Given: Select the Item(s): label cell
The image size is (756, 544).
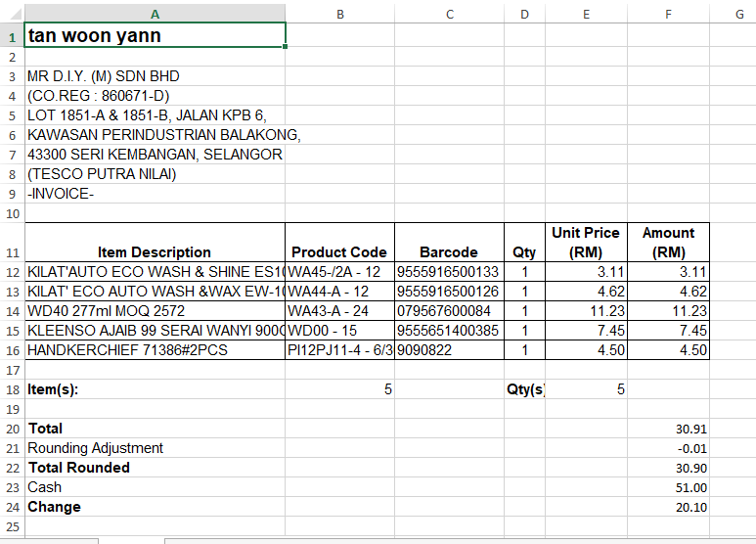Looking at the screenshot, I should [155, 389].
